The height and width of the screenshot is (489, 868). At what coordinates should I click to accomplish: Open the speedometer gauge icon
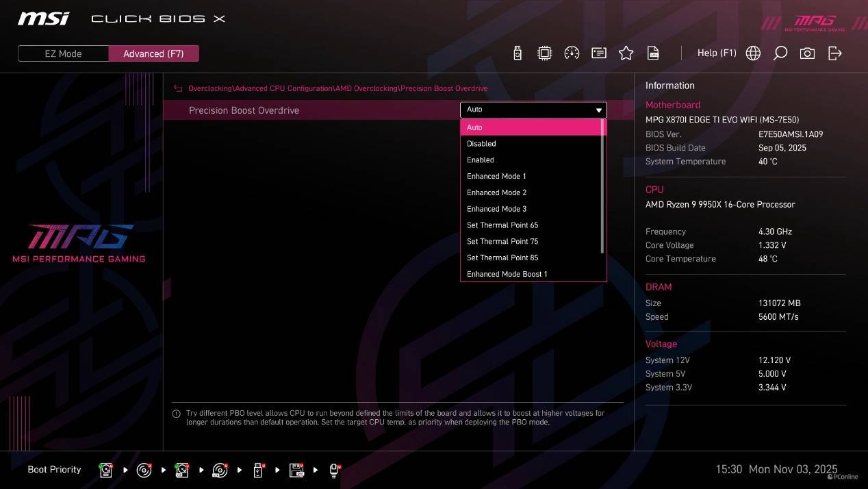click(x=572, y=53)
